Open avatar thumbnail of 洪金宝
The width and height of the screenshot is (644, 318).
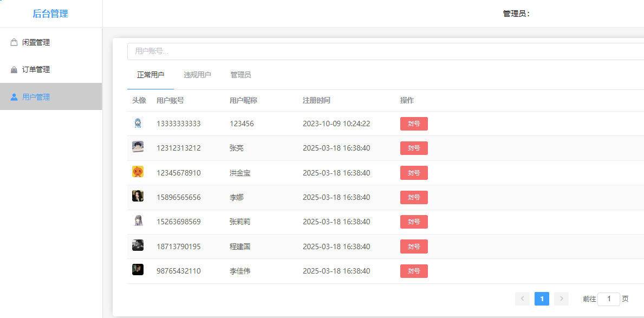click(x=138, y=172)
